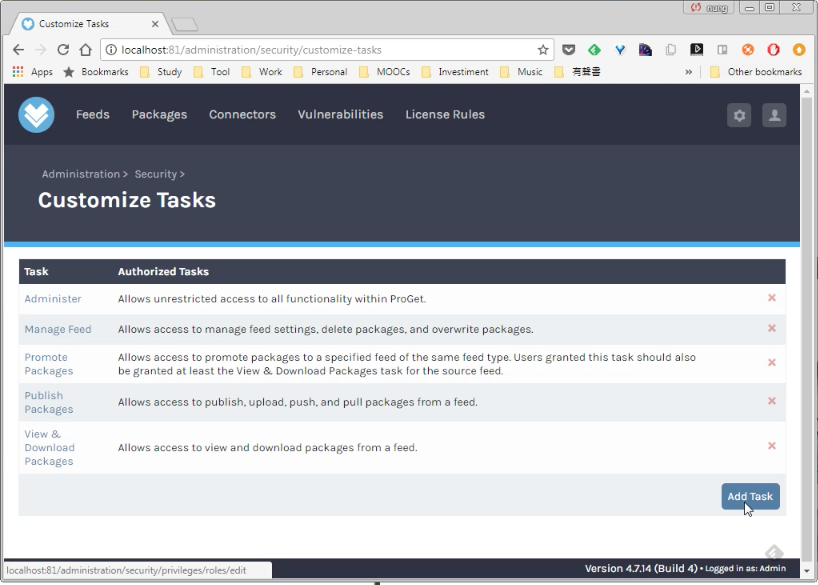Click the browser forward arrow
The height and width of the screenshot is (585, 818).
[x=41, y=50]
